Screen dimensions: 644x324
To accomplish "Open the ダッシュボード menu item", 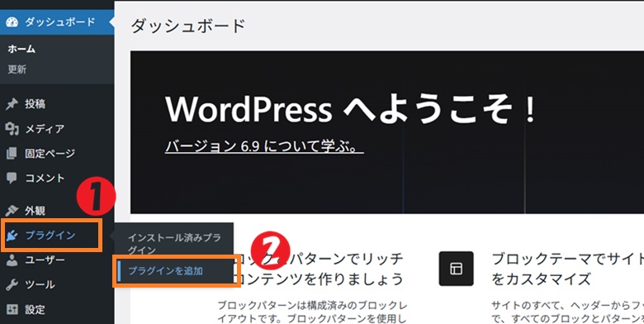I will 57,21.
